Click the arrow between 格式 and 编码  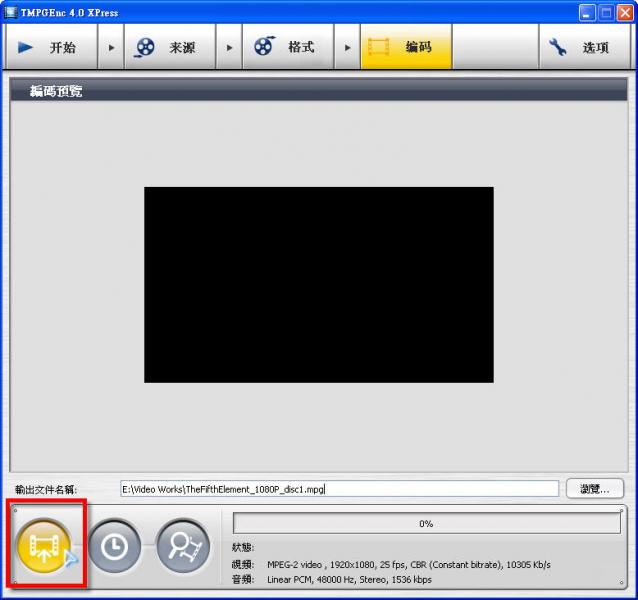tap(348, 47)
